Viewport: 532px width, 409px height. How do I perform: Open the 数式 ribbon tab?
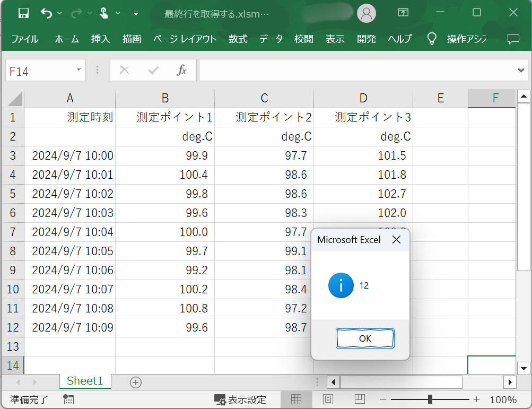(x=238, y=39)
